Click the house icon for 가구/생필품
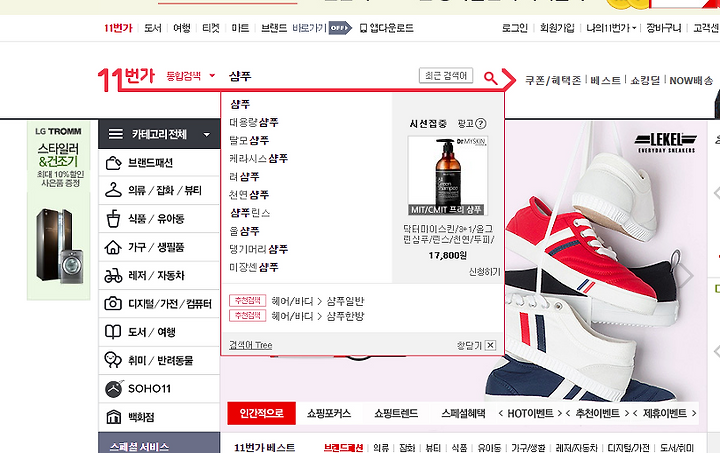720x453 pixels. 113,247
